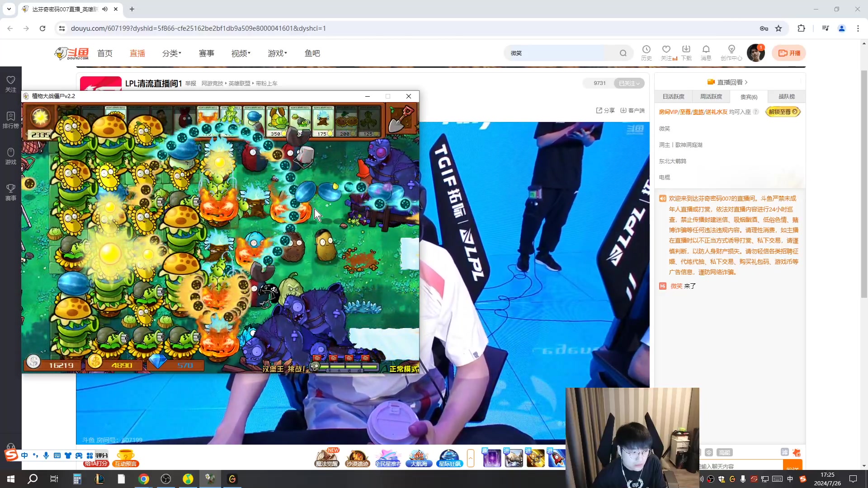Select the shovel tool in the game
This screenshot has height=488, width=868.
coord(402,120)
